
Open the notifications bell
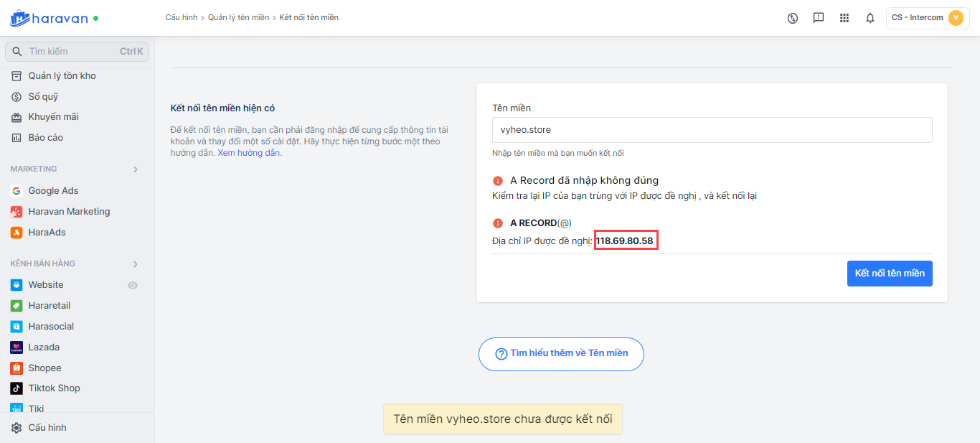click(870, 18)
